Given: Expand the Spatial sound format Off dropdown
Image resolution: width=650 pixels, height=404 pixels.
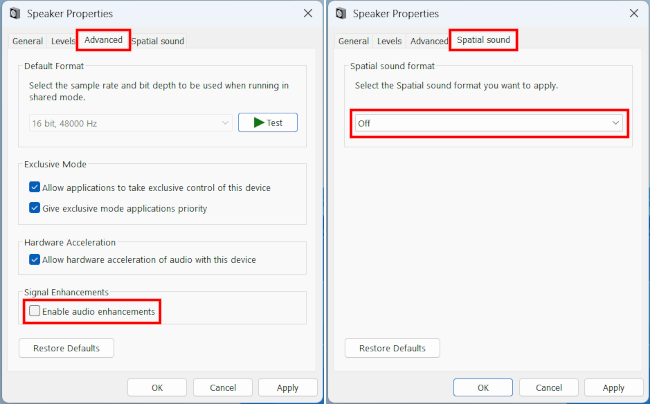Looking at the screenshot, I should [489, 123].
